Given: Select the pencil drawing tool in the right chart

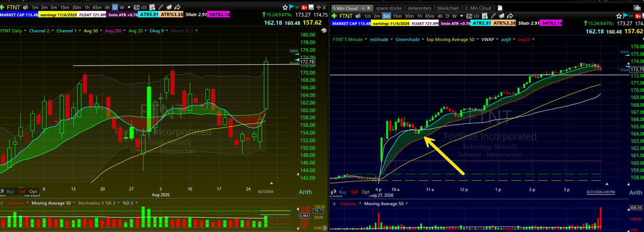Looking at the screenshot, I should (x=493, y=16).
